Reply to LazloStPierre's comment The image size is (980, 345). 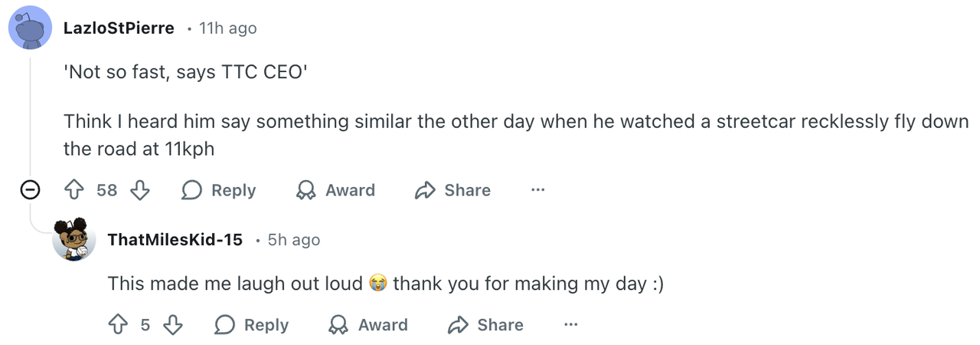pos(219,190)
